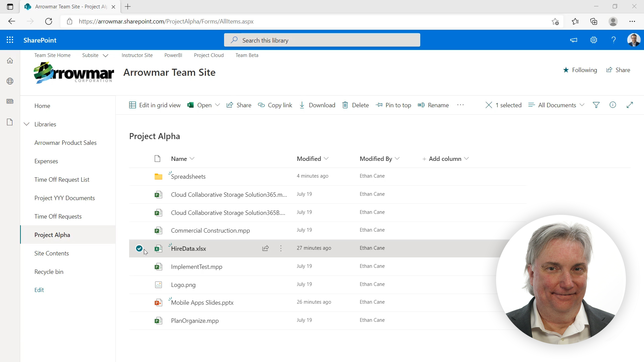Viewport: 644px width, 362px height.
Task: Open the toolbar overflow ellipsis menu
Action: [461, 105]
